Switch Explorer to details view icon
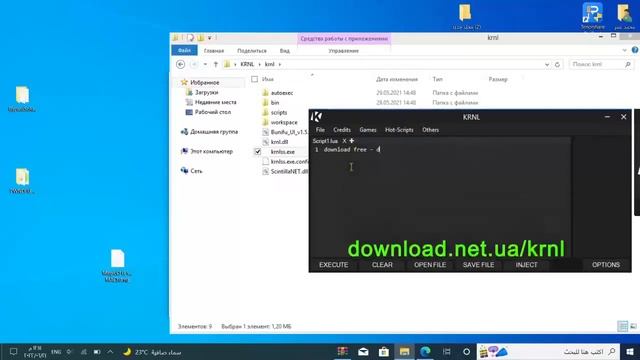 tap(622, 326)
